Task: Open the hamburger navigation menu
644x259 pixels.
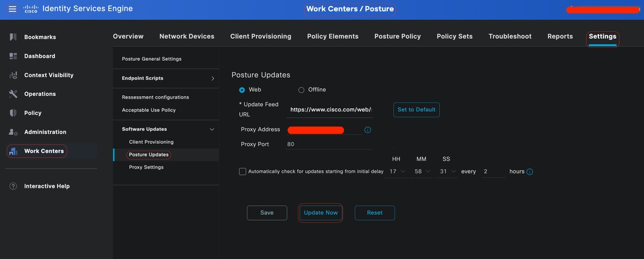Action: [x=12, y=9]
